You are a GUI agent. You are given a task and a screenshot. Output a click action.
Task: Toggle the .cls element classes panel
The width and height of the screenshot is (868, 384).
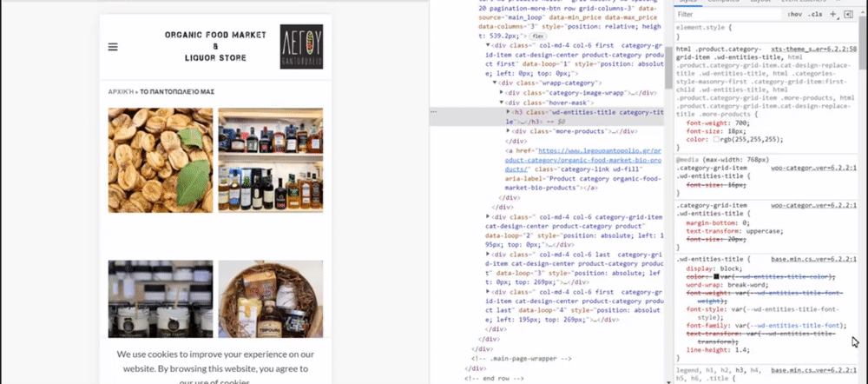tap(816, 15)
